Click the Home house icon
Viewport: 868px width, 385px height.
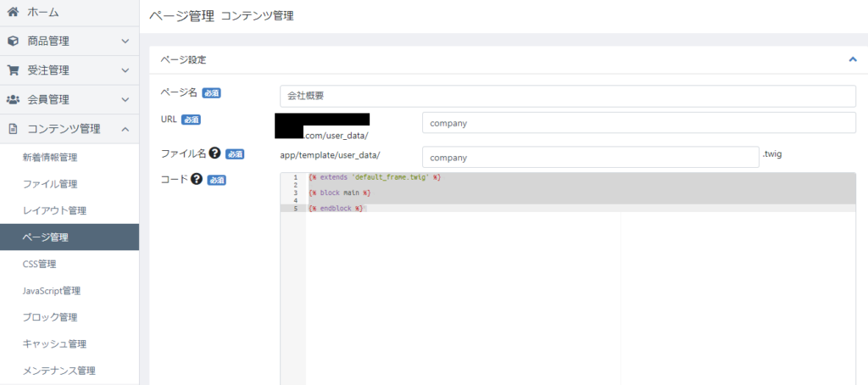(x=13, y=13)
